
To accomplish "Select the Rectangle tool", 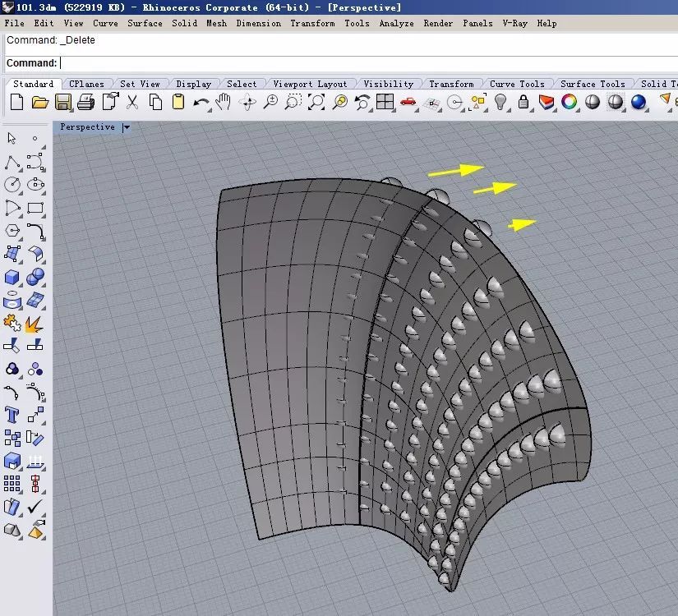I will tap(35, 208).
